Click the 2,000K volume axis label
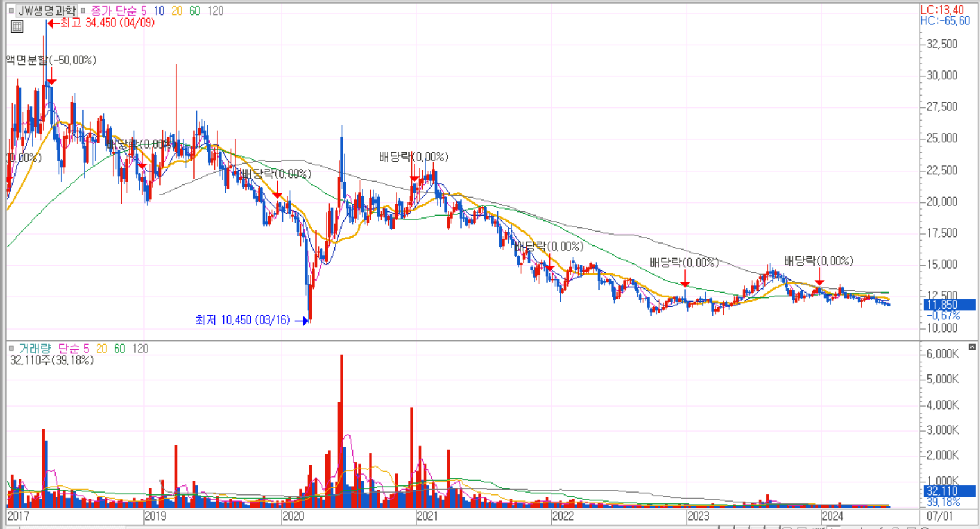 (x=942, y=456)
